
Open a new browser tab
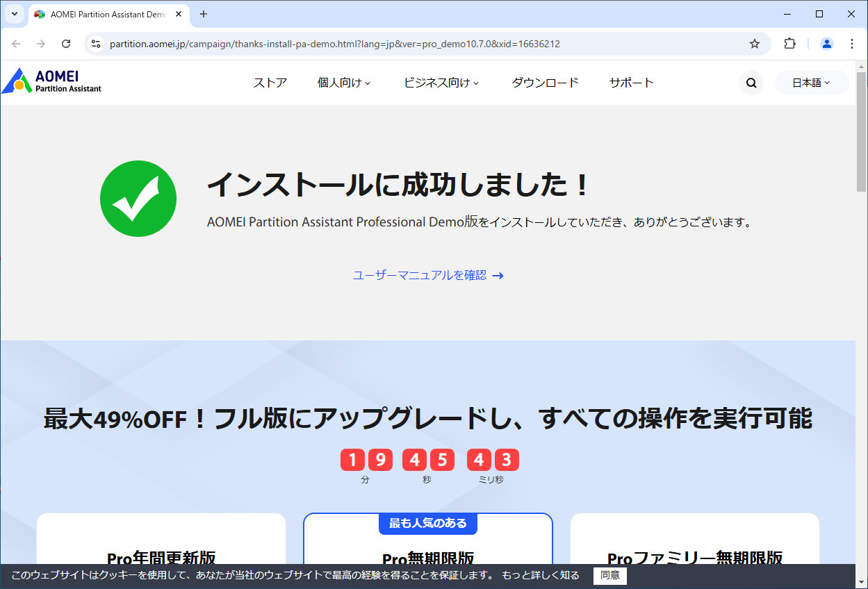[x=203, y=14]
